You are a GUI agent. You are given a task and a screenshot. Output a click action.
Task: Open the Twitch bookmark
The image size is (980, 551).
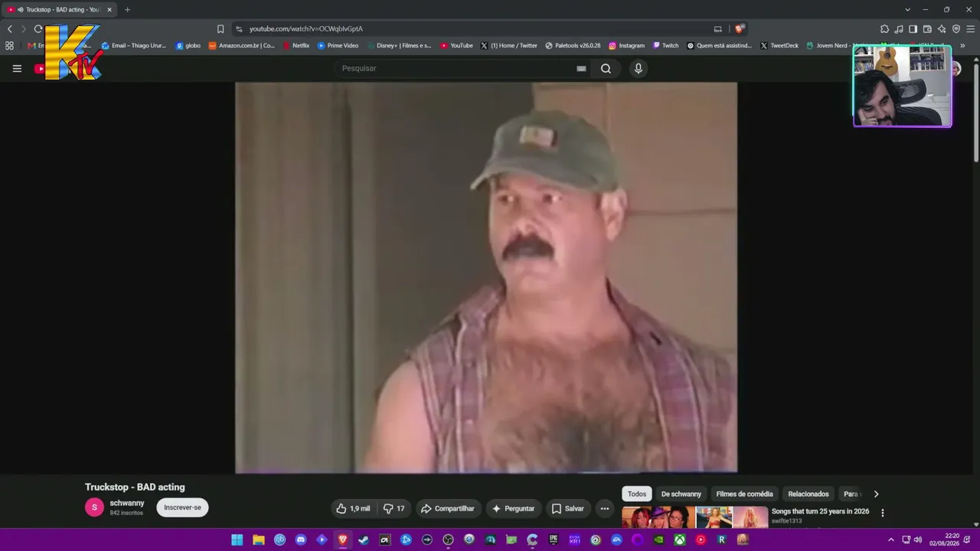click(x=665, y=46)
